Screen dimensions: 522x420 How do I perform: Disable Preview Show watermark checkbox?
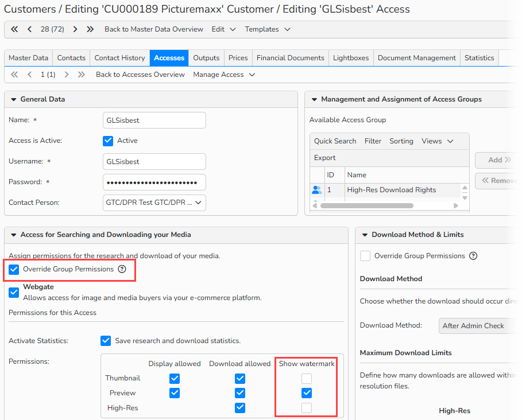pyautogui.click(x=307, y=393)
